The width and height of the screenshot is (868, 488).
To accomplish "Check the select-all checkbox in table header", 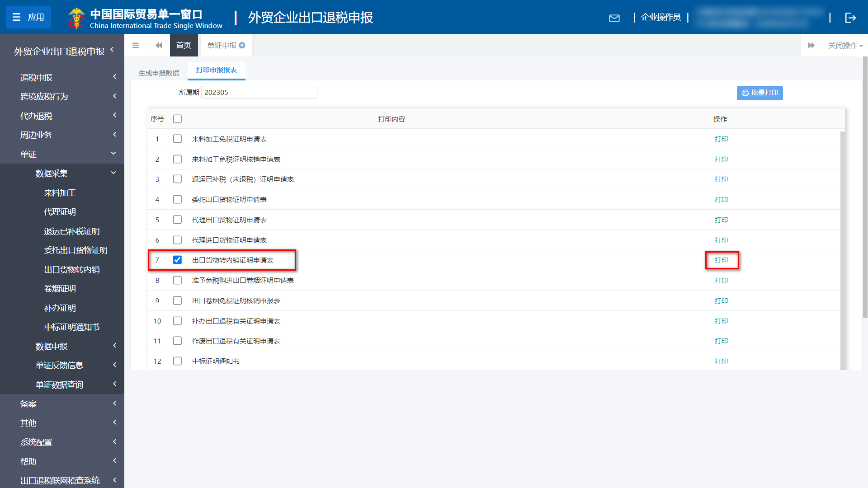I will coord(177,118).
